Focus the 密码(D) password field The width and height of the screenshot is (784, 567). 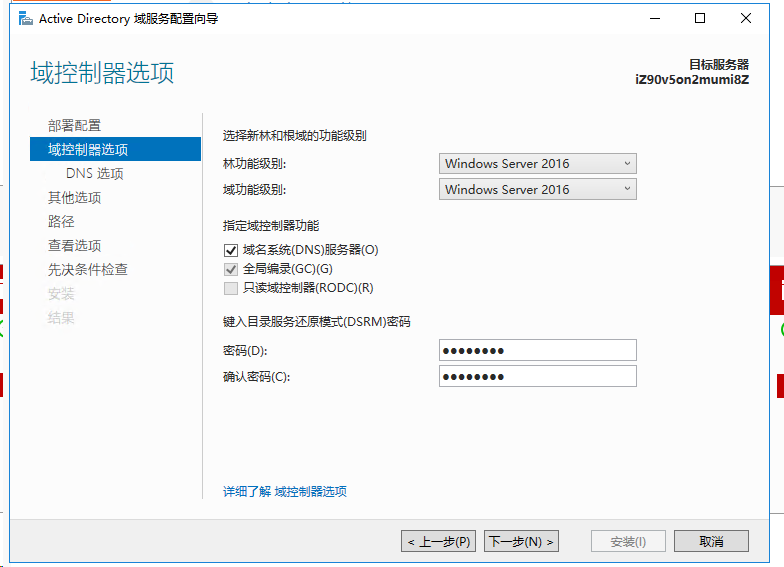(538, 350)
